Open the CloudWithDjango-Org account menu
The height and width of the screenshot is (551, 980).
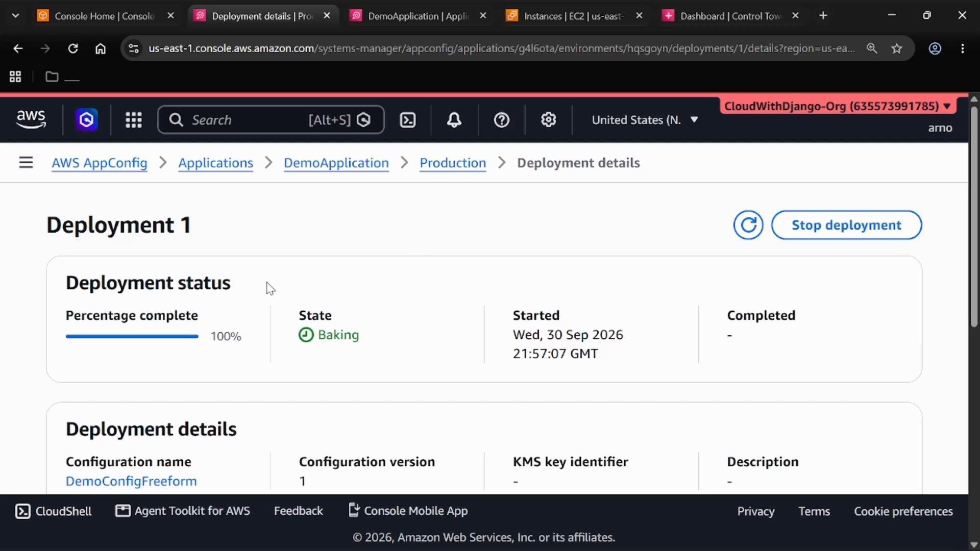[837, 106]
